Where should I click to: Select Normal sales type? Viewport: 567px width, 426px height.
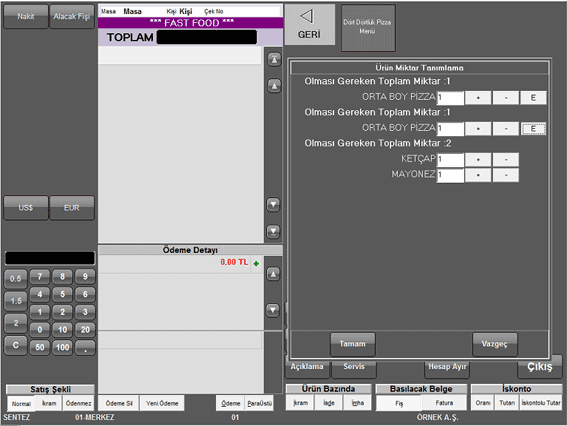click(21, 404)
